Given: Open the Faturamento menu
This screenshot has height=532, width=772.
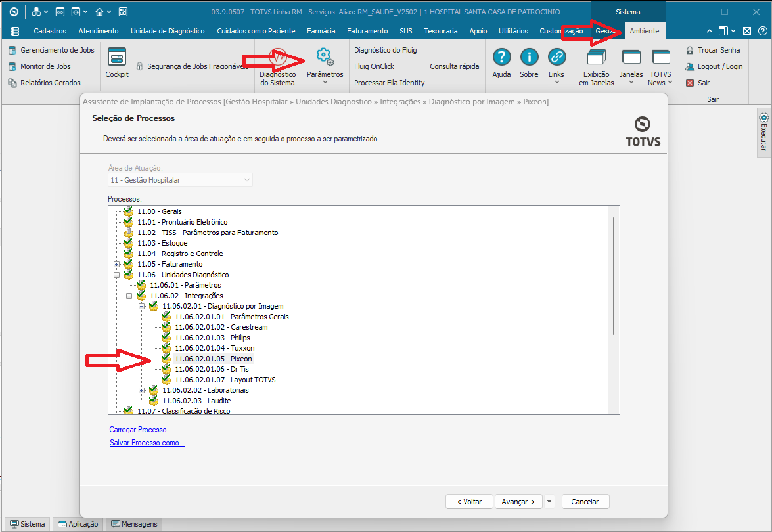Looking at the screenshot, I should (x=367, y=31).
